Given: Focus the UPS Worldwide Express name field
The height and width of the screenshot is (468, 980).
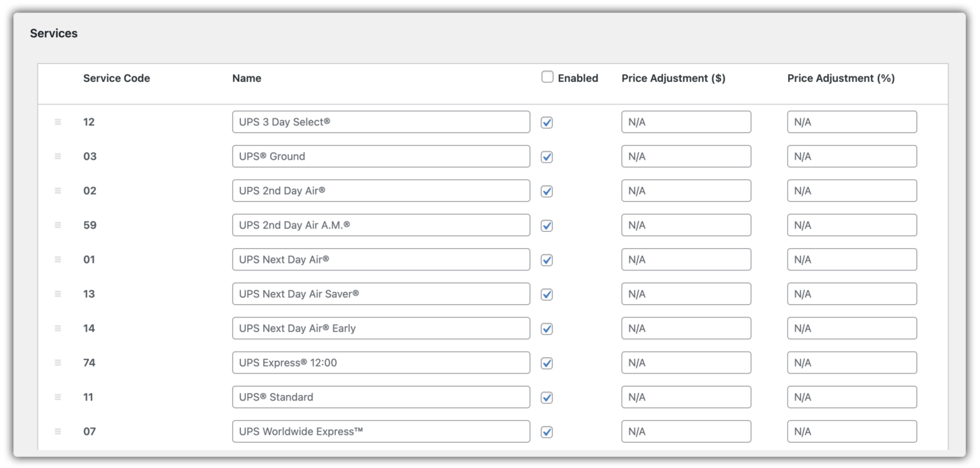Looking at the screenshot, I should 381,431.
